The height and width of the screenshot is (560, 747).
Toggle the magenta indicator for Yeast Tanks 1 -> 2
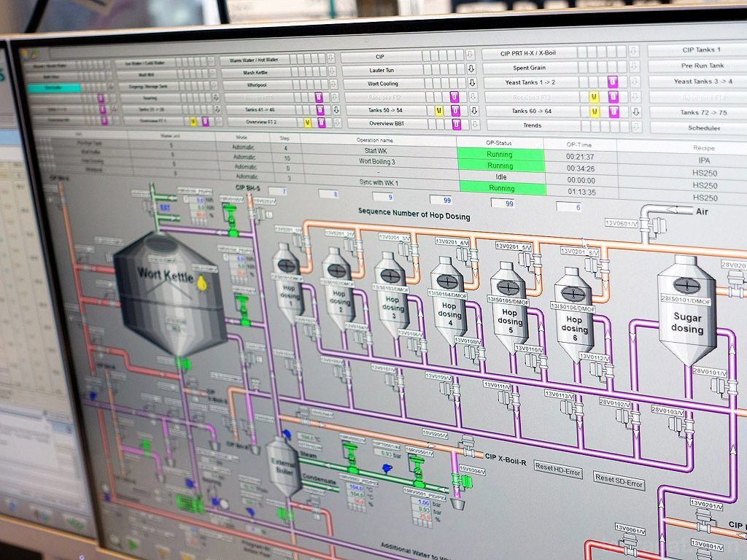[613, 82]
